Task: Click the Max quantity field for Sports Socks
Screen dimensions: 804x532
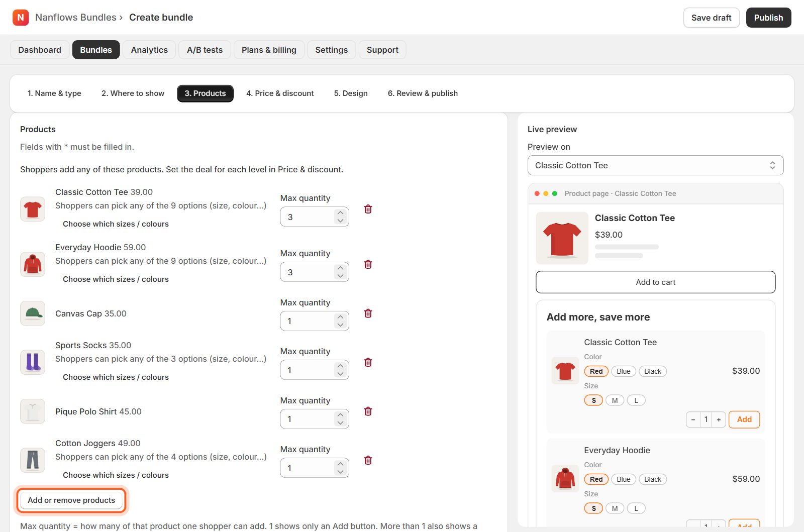Action: (x=315, y=370)
